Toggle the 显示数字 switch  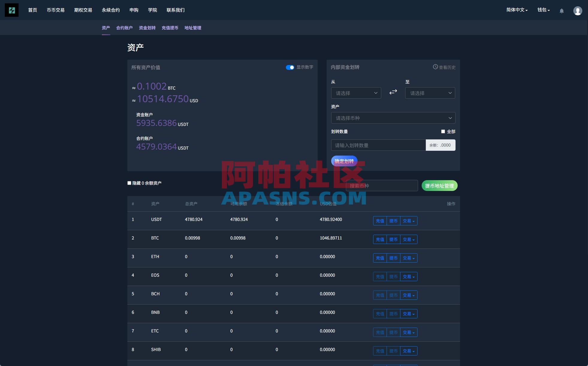[x=290, y=67]
